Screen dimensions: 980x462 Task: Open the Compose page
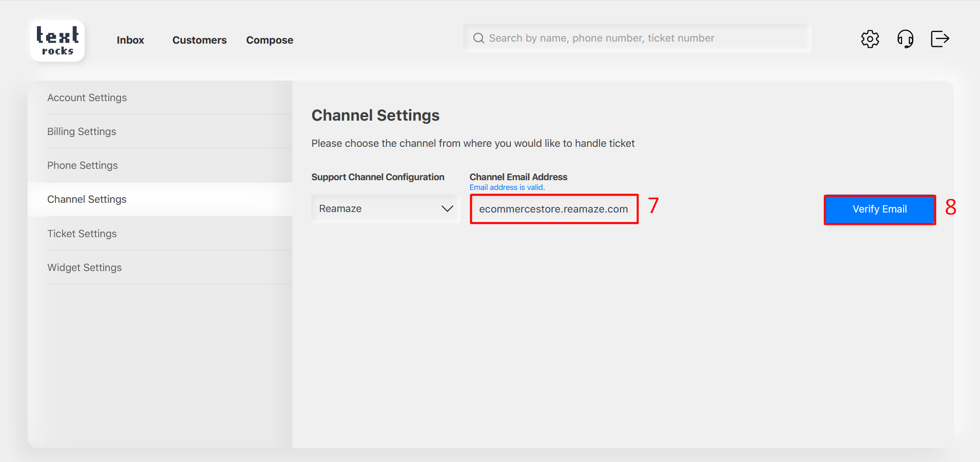269,40
